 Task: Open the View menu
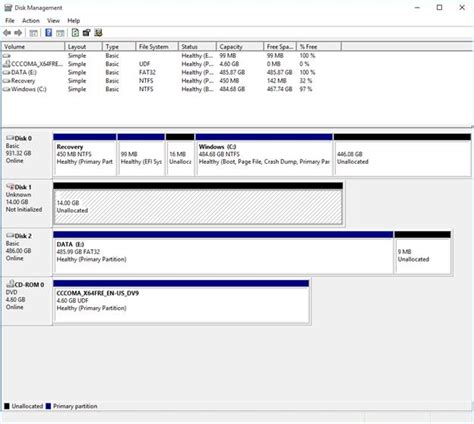click(53, 21)
